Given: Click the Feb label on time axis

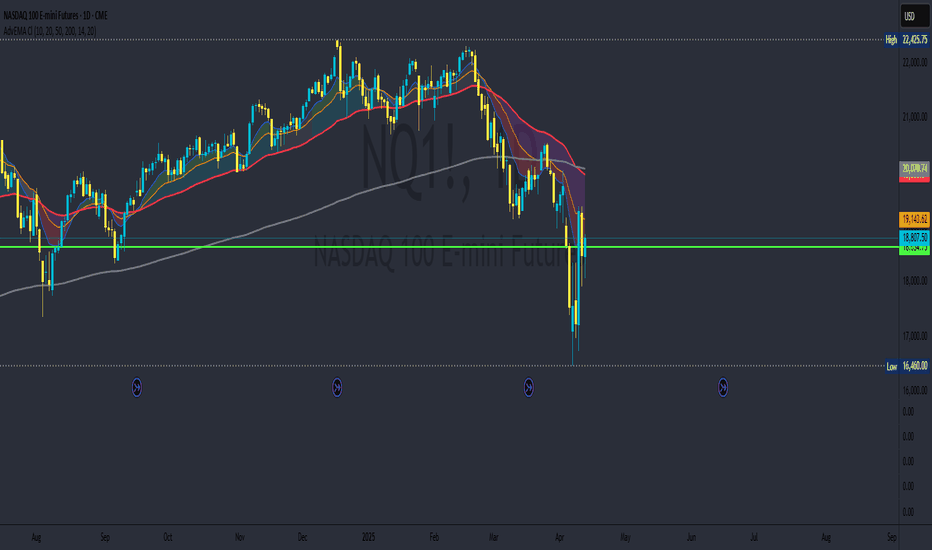Looking at the screenshot, I should coord(434,538).
